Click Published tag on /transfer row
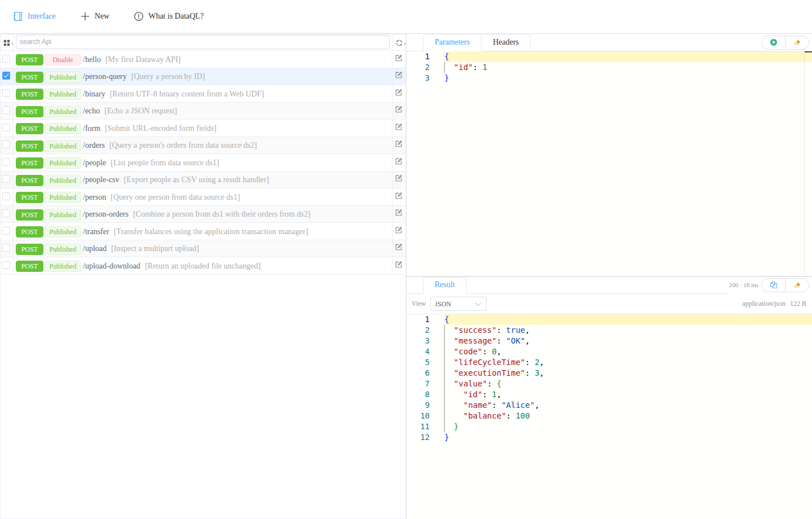 [x=63, y=232]
